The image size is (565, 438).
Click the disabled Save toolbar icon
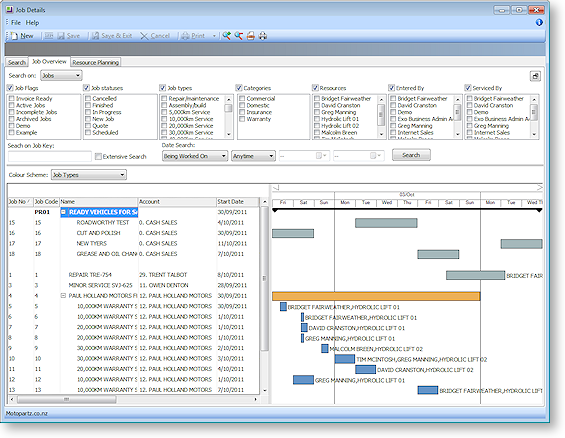click(x=61, y=36)
